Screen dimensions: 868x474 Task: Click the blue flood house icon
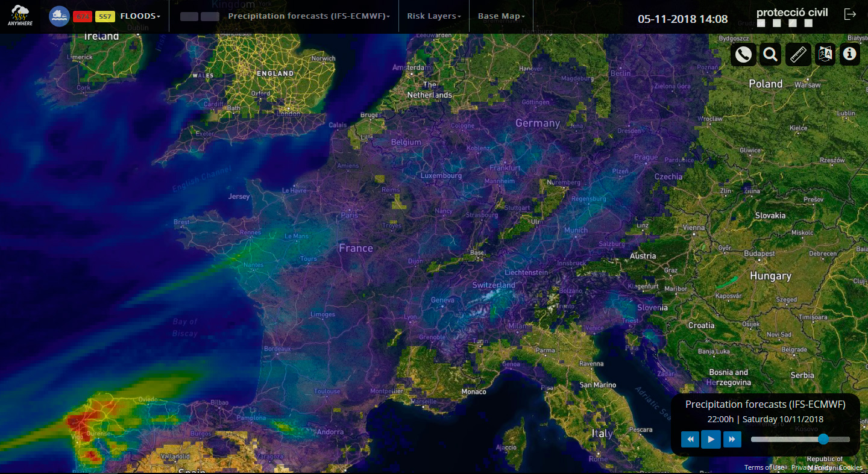[x=59, y=16]
